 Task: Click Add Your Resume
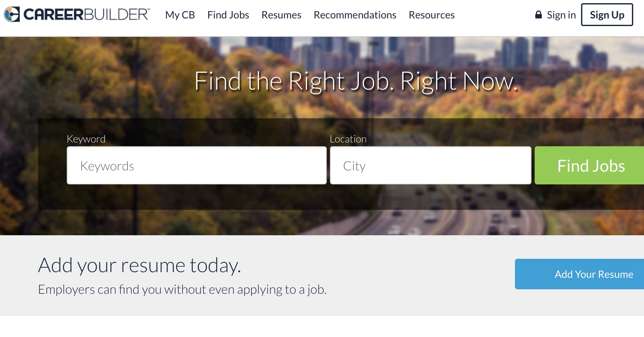point(593,274)
